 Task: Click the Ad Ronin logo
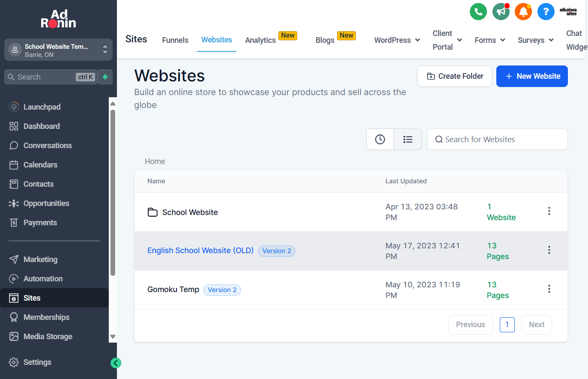click(x=59, y=19)
